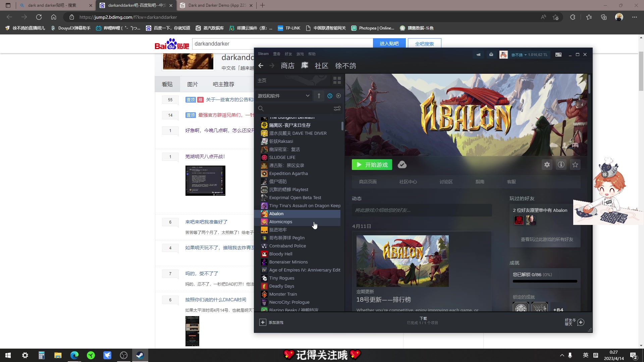
Task: Go to 商店 tab in Steam
Action: tap(287, 66)
